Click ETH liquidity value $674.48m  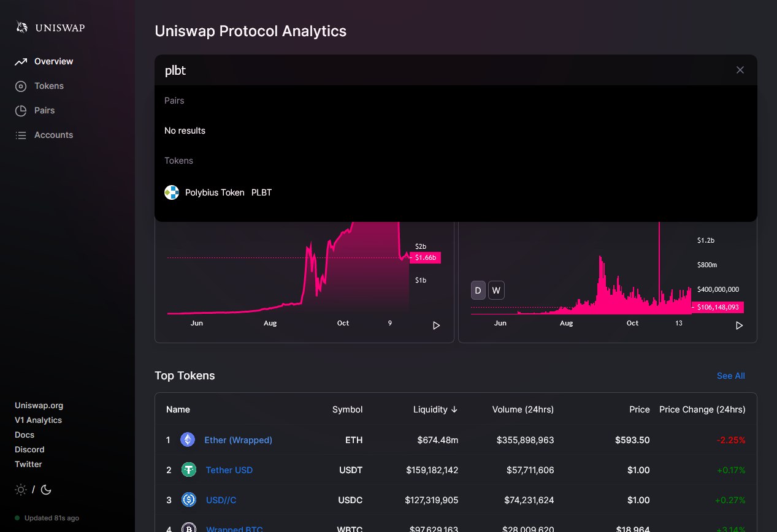point(437,440)
